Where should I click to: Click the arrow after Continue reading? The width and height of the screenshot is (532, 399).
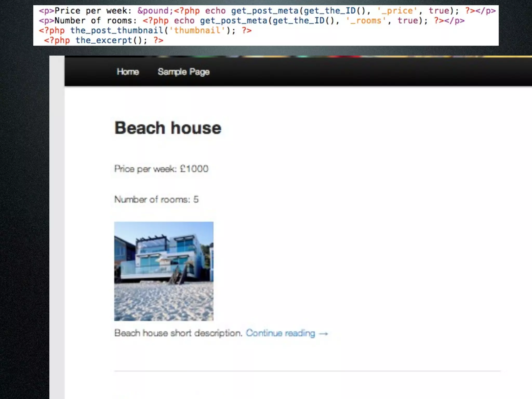(x=323, y=334)
